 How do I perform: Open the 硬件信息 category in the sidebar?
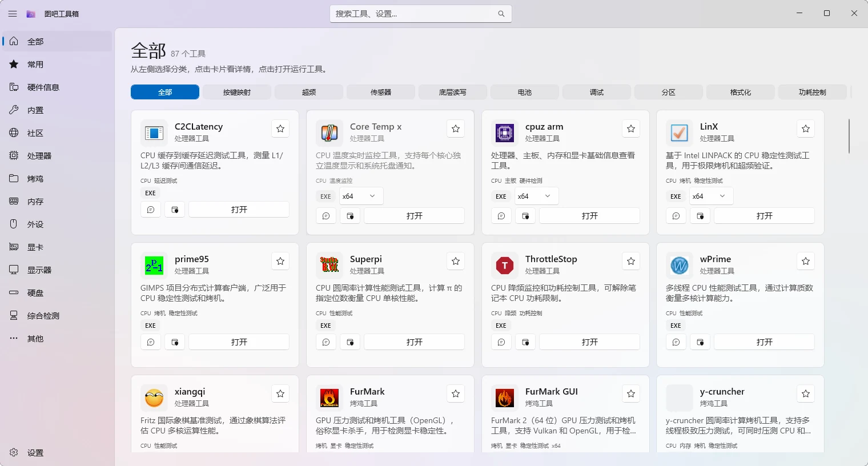coord(57,87)
